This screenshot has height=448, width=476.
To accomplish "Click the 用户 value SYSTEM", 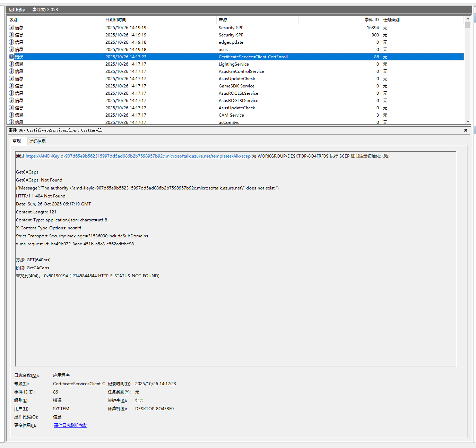I will pos(61,409).
